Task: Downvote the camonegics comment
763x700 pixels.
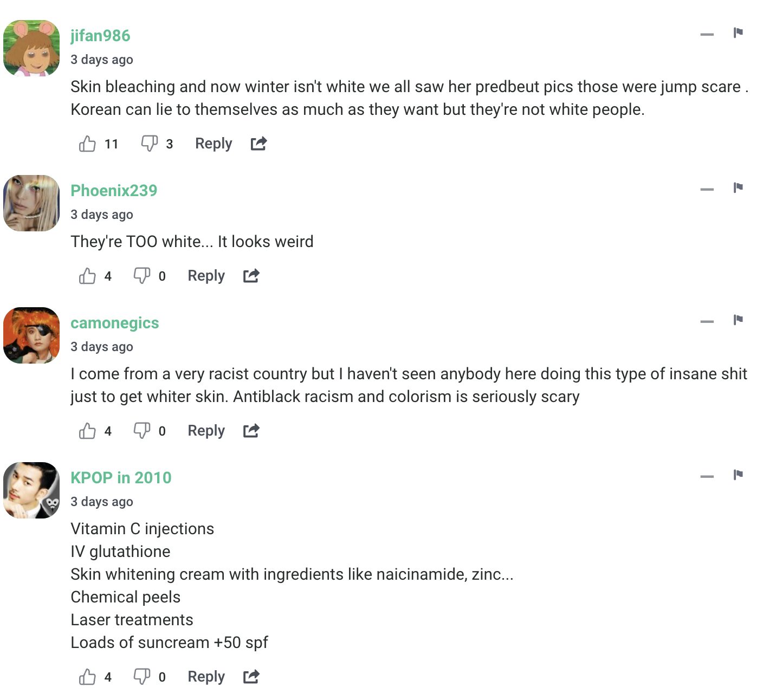Action: point(141,431)
